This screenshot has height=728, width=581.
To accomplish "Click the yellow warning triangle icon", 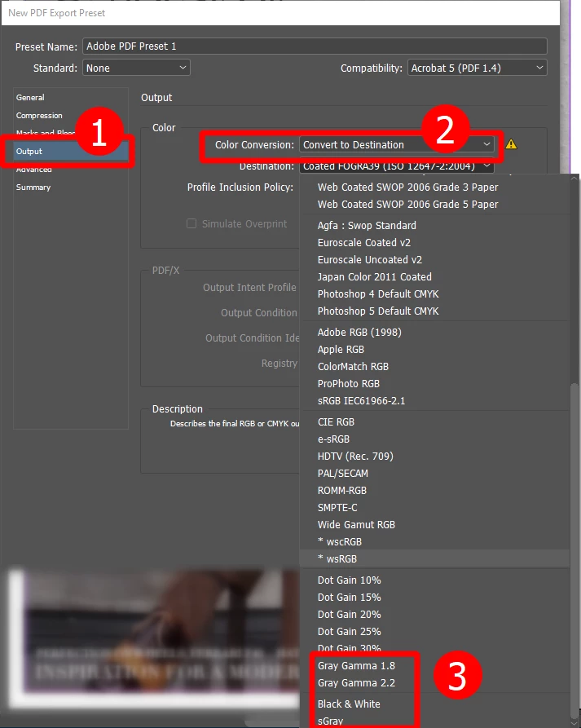I will coord(511,144).
